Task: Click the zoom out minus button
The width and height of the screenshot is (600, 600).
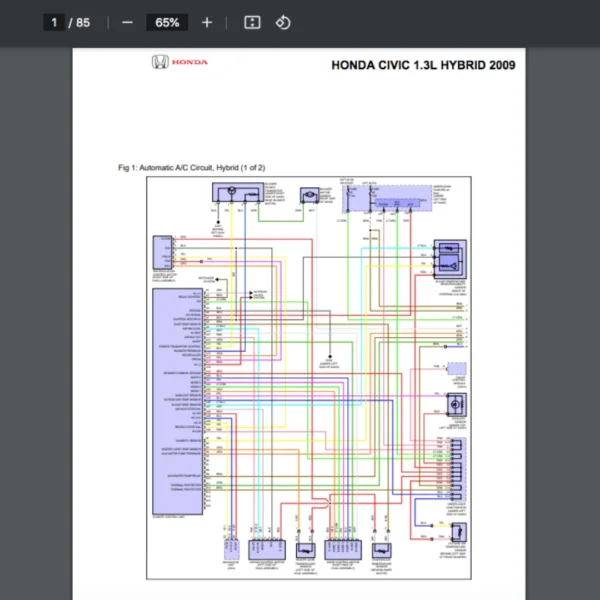Action: [127, 22]
